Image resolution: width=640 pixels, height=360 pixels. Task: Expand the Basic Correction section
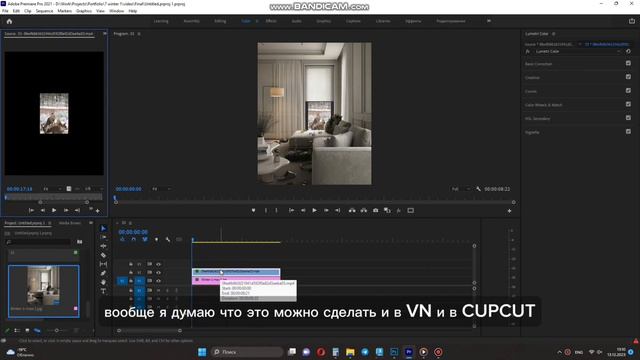pyautogui.click(x=538, y=64)
